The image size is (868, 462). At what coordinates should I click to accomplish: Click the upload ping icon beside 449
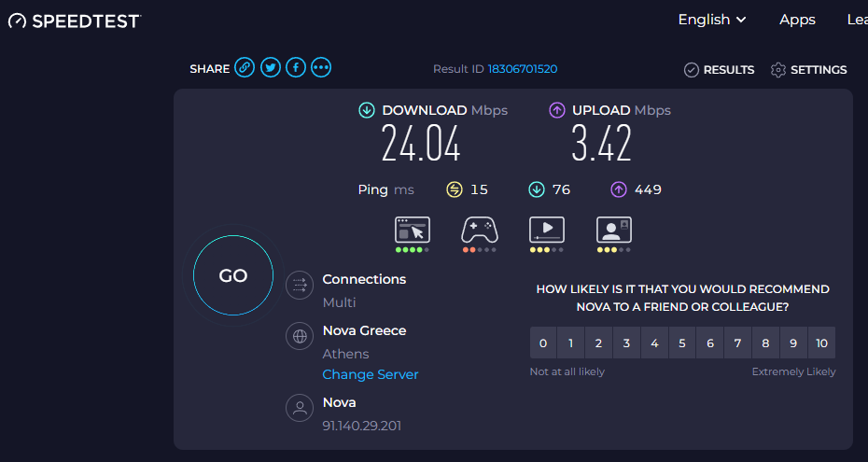(619, 189)
